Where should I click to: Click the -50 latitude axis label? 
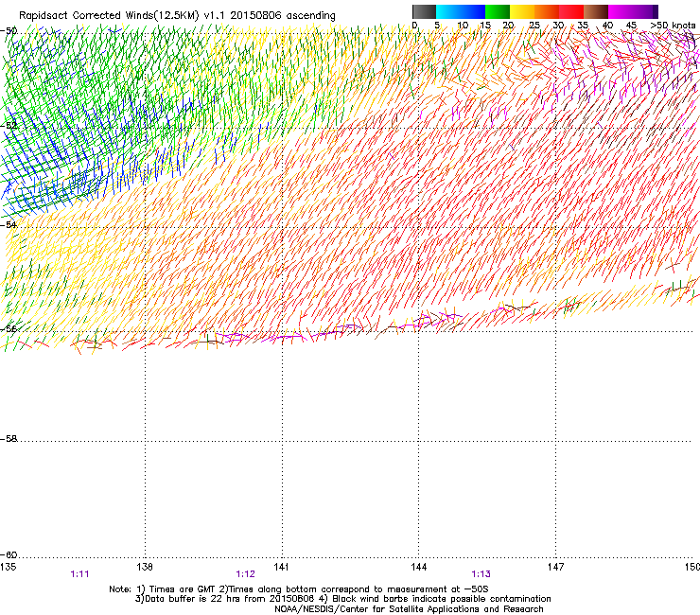click(x=9, y=31)
